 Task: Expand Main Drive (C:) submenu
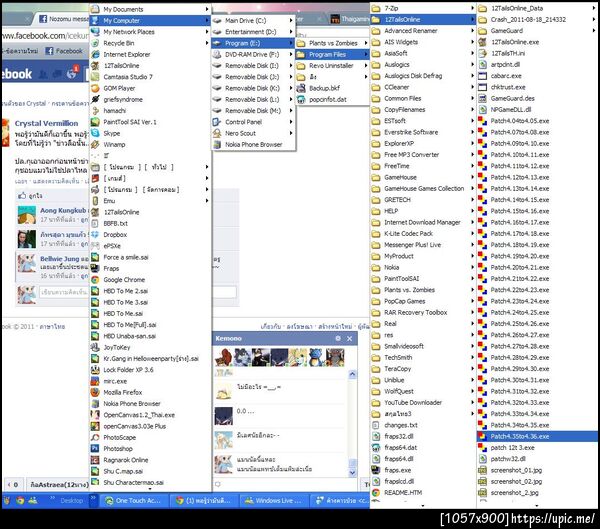(291, 21)
